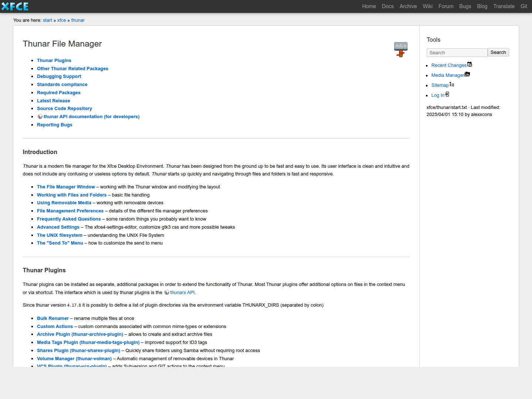Click the Recent Changes calendar icon

470,64
